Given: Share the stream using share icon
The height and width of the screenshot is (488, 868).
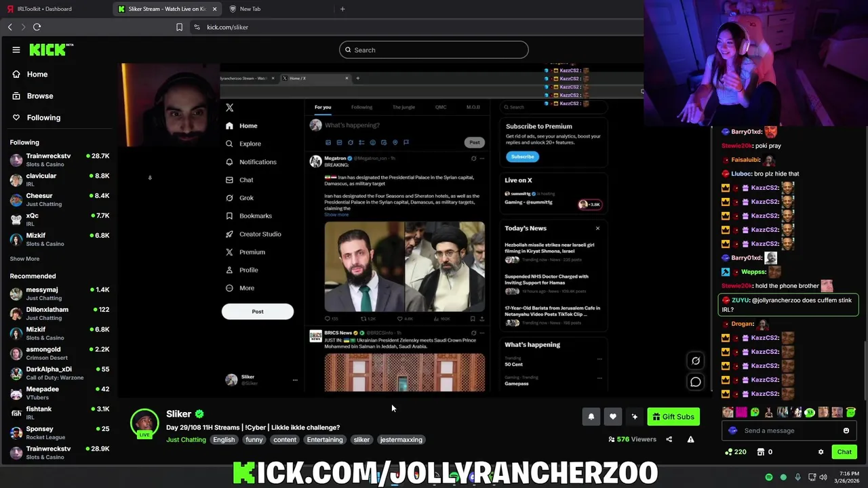Looking at the screenshot, I should (669, 439).
